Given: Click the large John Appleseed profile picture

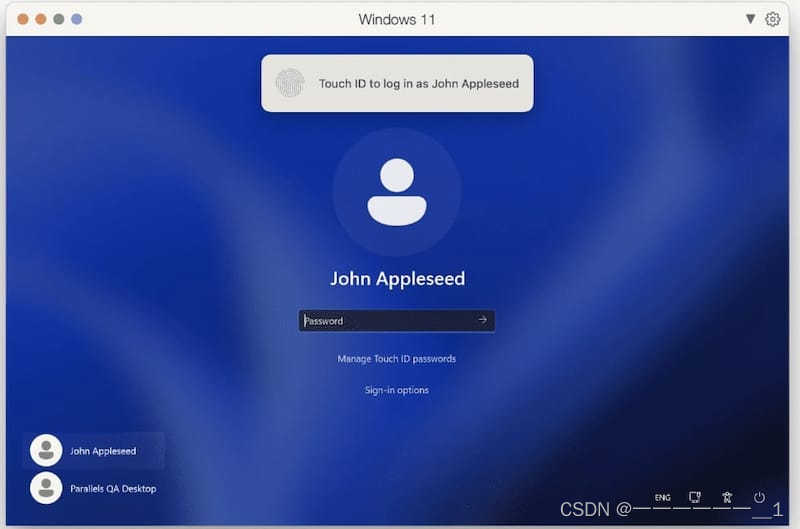Looking at the screenshot, I should coord(397,192).
